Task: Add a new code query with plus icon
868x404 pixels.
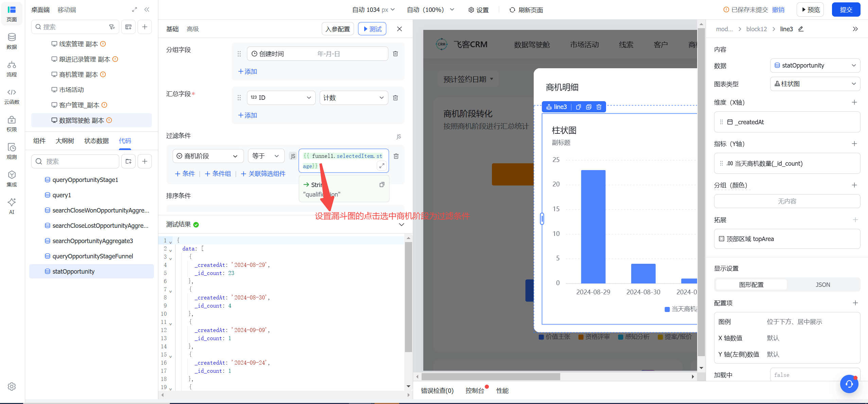Action: 145,161
